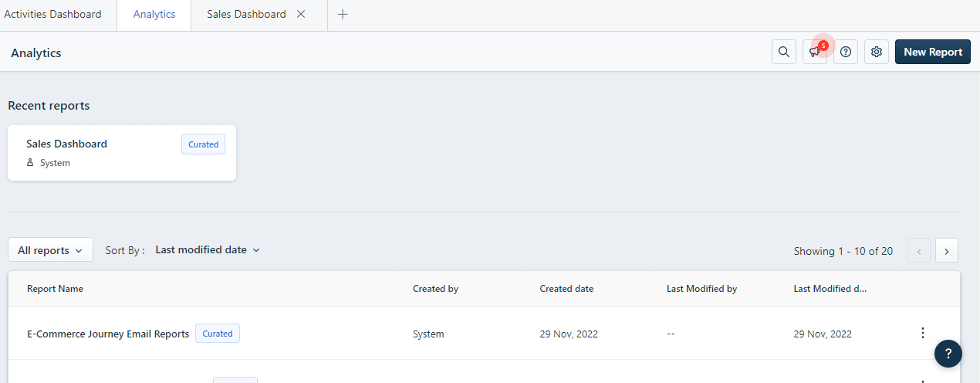Select the Analytics tab

click(154, 14)
